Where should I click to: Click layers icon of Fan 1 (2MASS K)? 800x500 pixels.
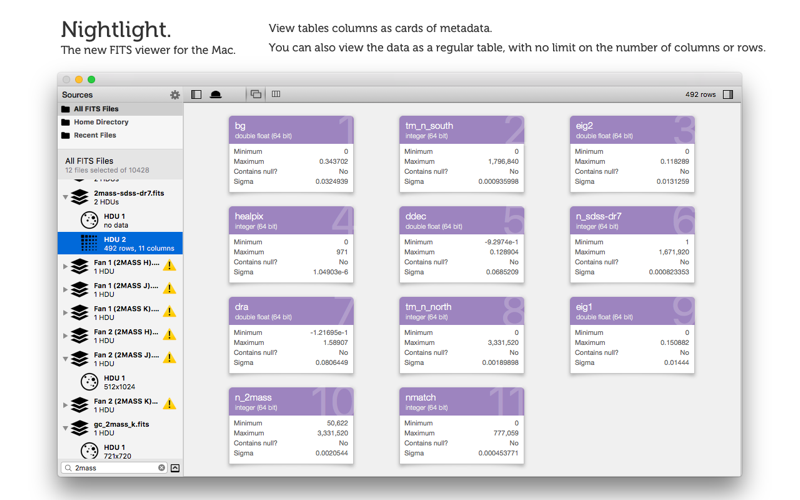80,312
